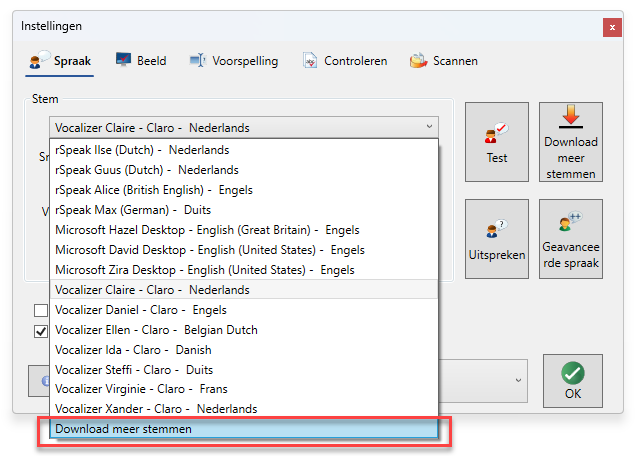Click the selected Vocalizer Claire combo box
This screenshot has height=456, width=644.
point(244,127)
